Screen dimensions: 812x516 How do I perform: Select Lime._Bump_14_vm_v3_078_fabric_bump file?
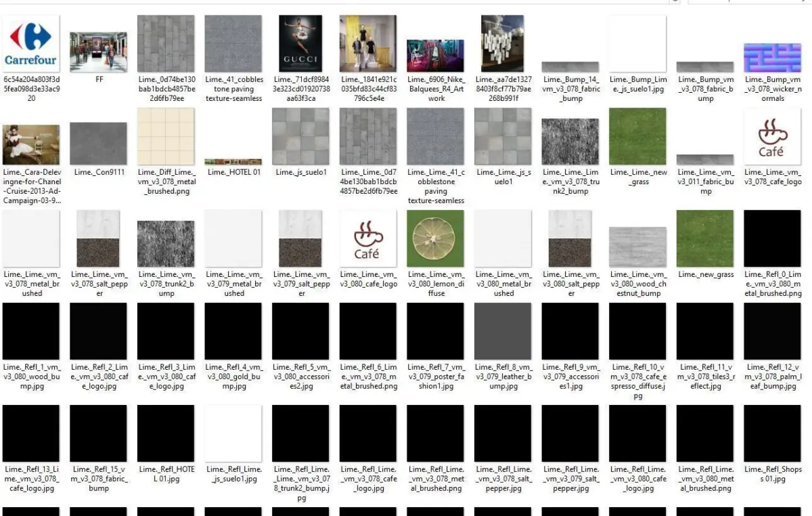(x=570, y=67)
